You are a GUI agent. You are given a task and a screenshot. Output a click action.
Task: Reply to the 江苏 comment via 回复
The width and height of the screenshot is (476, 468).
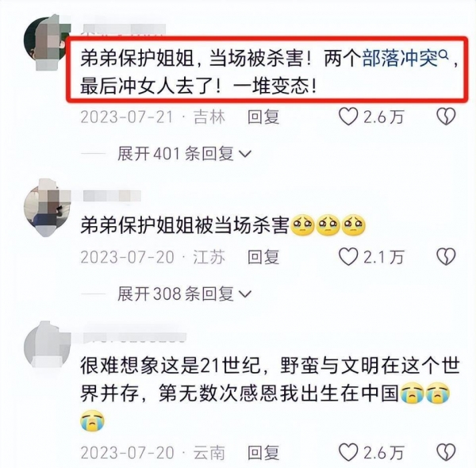263,257
